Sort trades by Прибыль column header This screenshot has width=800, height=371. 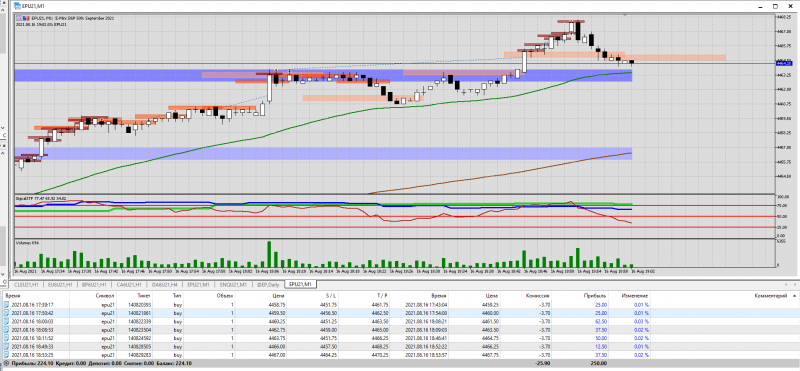(x=596, y=295)
